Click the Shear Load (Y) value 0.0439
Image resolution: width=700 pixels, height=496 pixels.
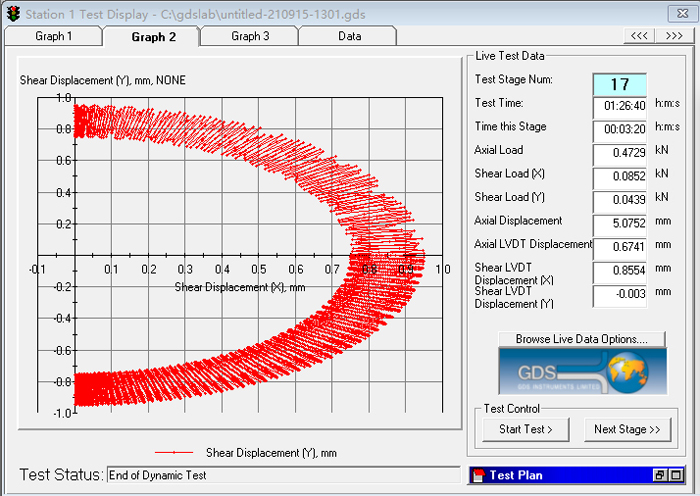click(620, 200)
